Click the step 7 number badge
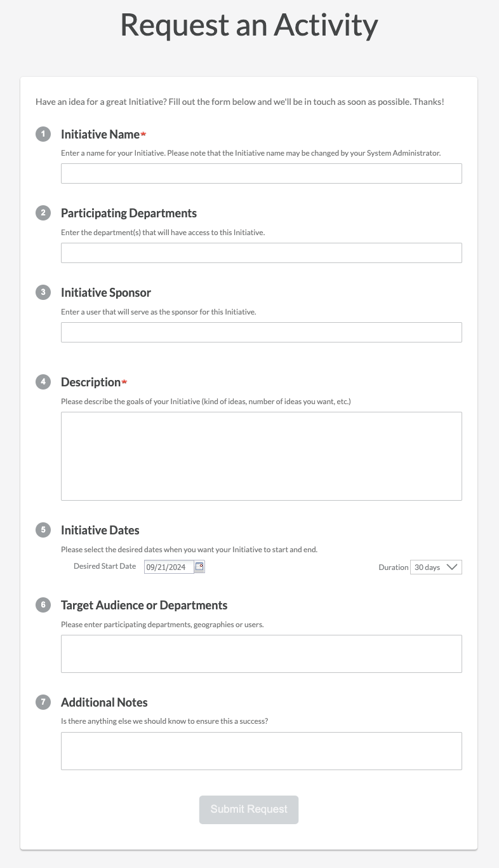The width and height of the screenshot is (499, 868). pos(43,702)
